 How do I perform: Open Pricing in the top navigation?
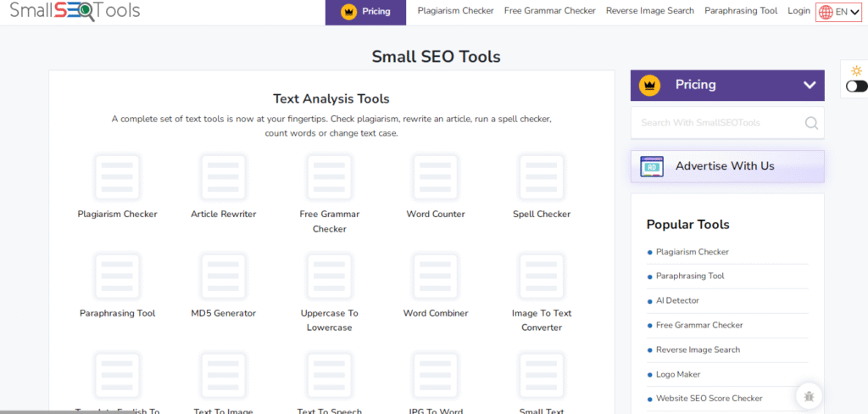point(365,12)
